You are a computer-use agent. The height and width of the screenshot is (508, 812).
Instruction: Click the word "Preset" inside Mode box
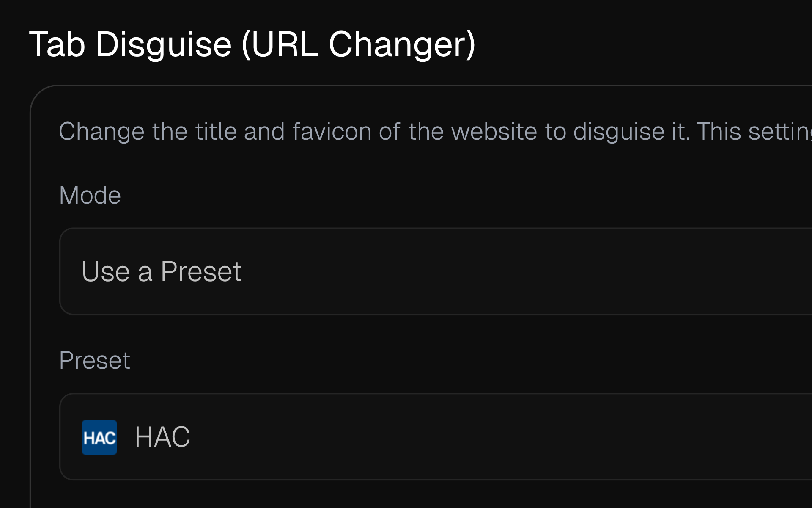coord(201,271)
